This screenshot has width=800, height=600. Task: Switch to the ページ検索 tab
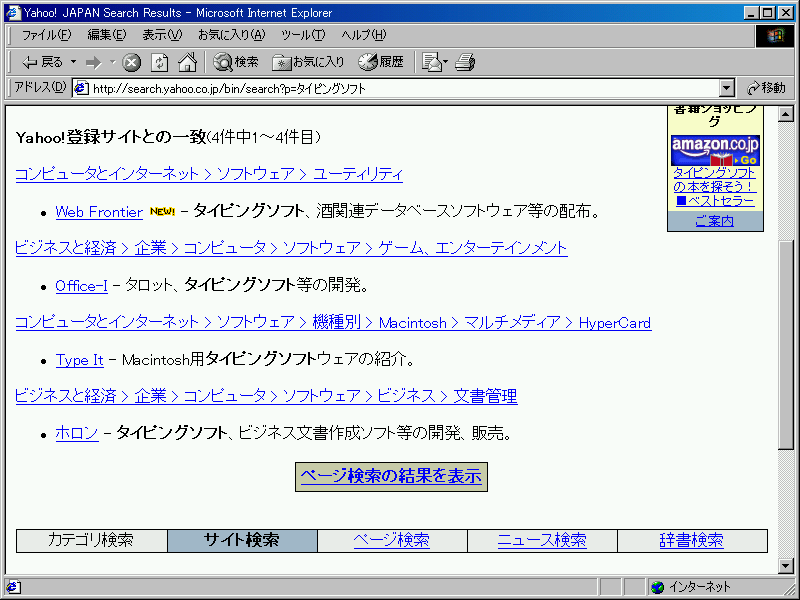point(392,540)
